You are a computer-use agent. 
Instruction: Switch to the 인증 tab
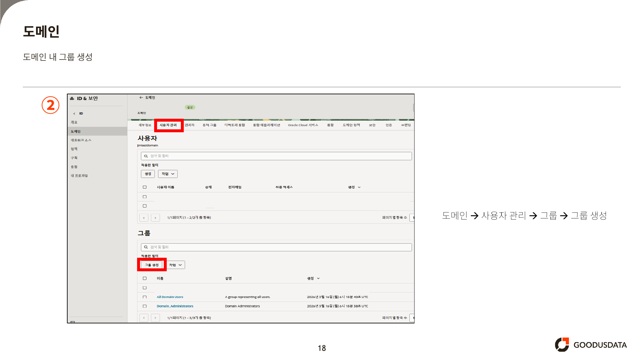click(389, 125)
